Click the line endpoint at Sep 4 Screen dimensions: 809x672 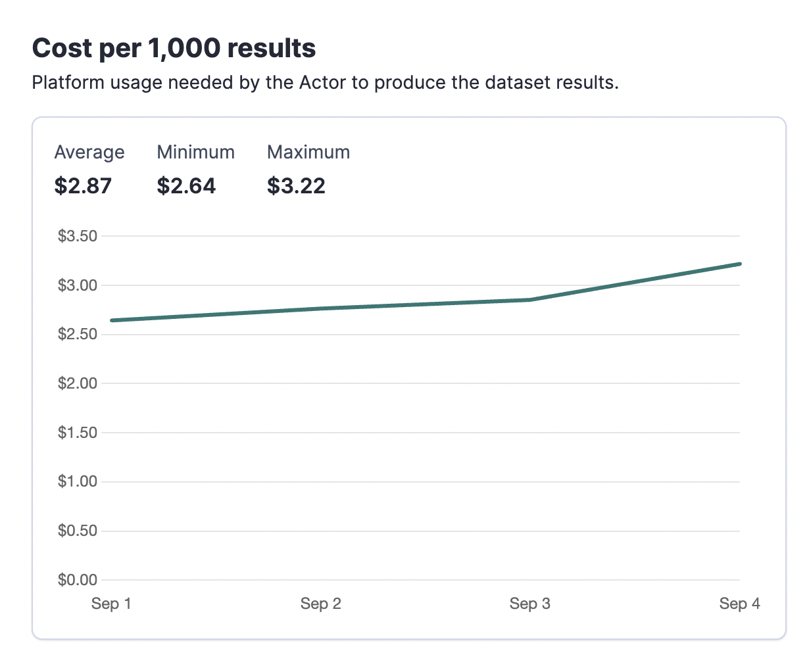(x=740, y=263)
